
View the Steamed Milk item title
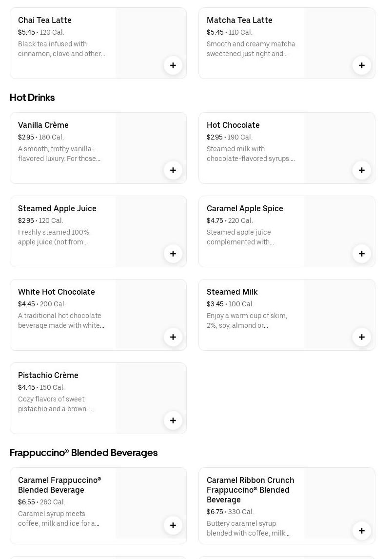[232, 292]
